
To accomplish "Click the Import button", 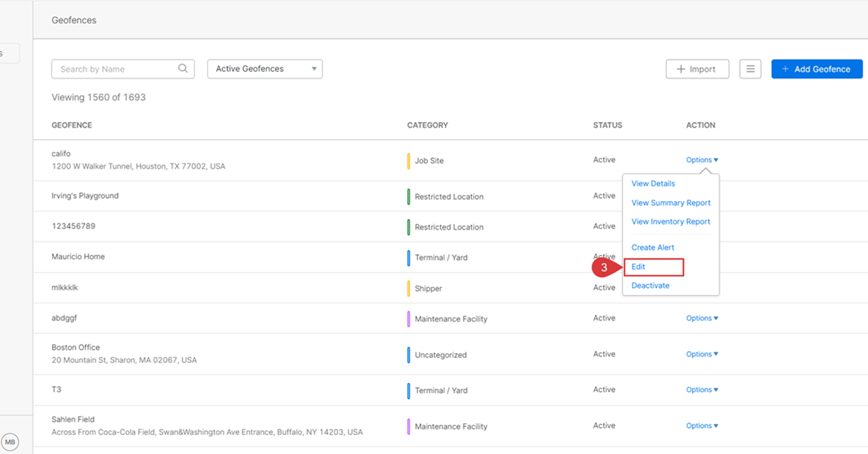I will [697, 69].
